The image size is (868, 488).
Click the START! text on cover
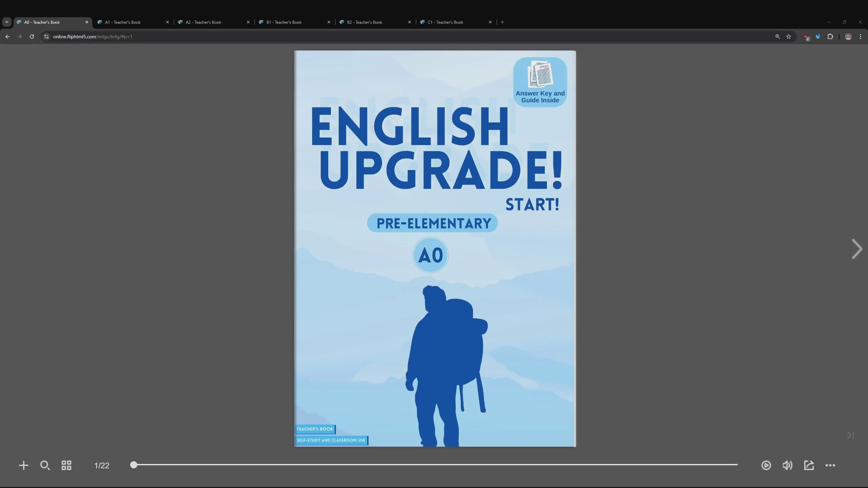(x=533, y=205)
